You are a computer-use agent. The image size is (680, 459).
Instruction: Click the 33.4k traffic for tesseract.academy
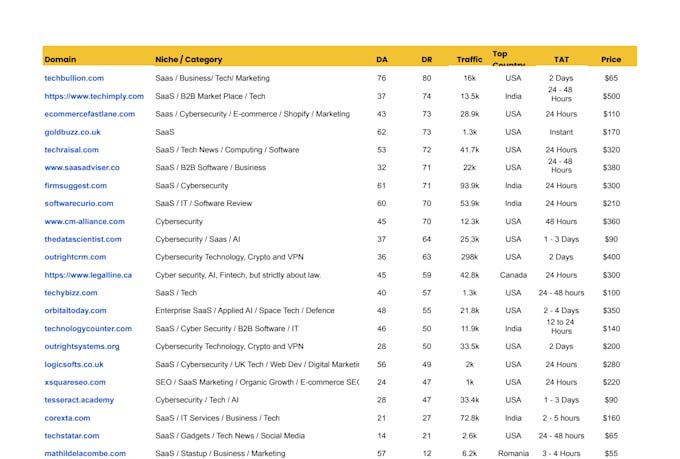(x=470, y=400)
